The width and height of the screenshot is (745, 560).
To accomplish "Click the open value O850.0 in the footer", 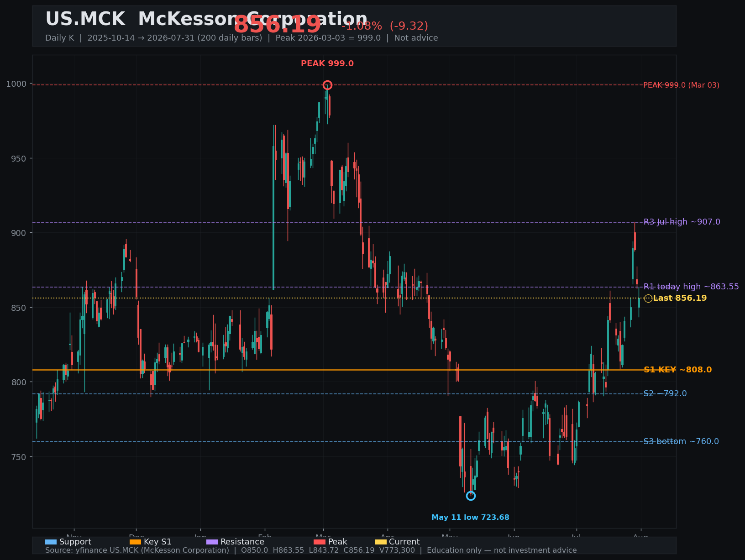I will tap(255, 550).
